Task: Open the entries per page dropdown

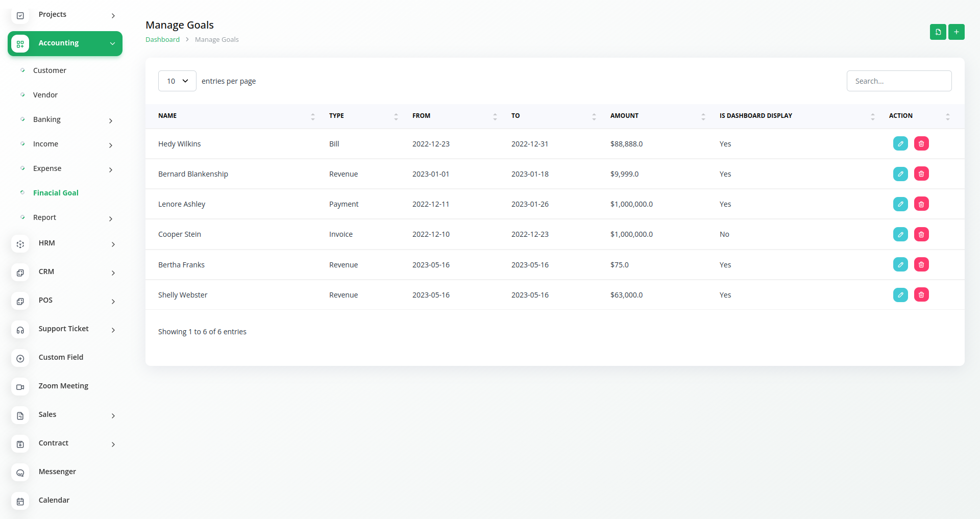Action: pos(177,81)
